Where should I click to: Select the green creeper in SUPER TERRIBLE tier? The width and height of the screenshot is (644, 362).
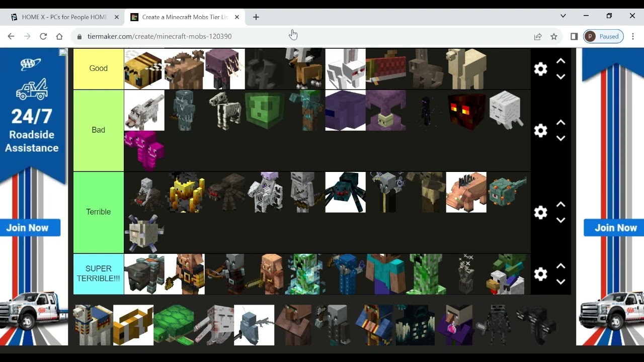(426, 274)
